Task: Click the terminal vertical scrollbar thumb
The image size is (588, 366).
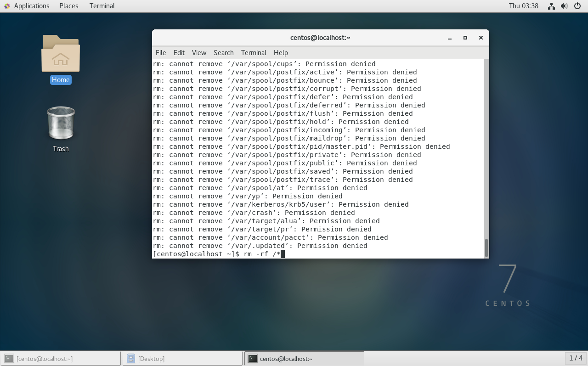Action: pyautogui.click(x=486, y=248)
